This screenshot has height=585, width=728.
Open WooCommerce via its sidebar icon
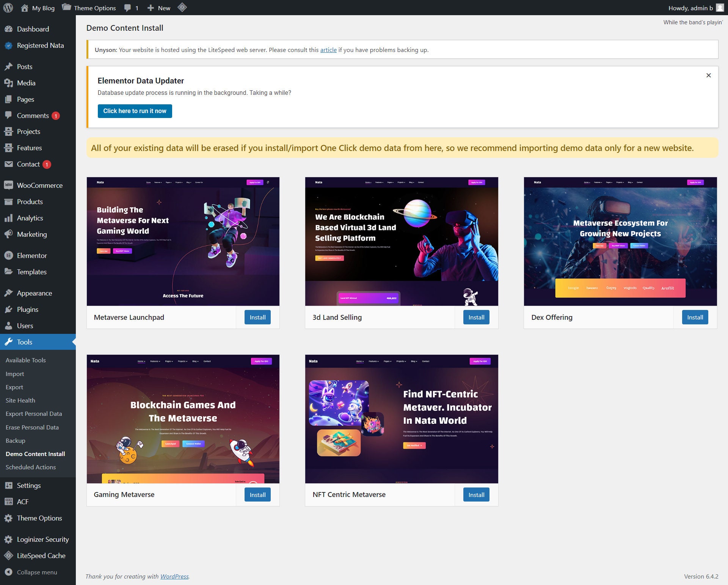(x=8, y=185)
